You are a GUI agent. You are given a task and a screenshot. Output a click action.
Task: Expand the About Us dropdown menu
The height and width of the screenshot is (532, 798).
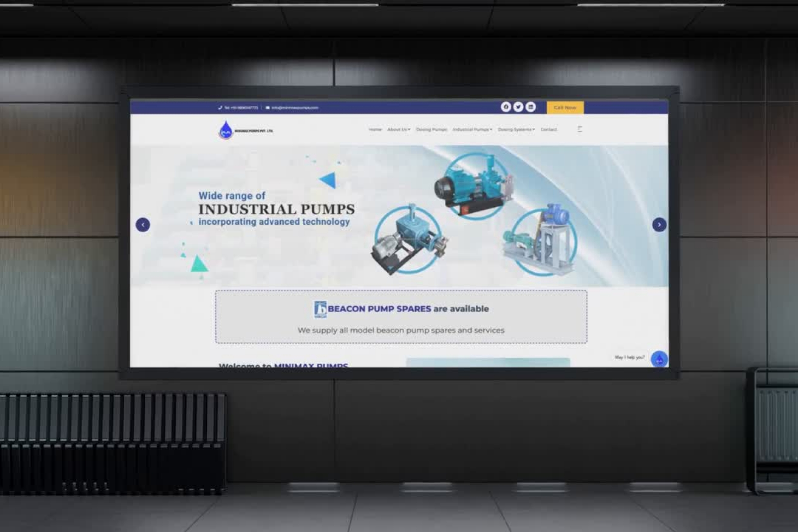(x=399, y=130)
